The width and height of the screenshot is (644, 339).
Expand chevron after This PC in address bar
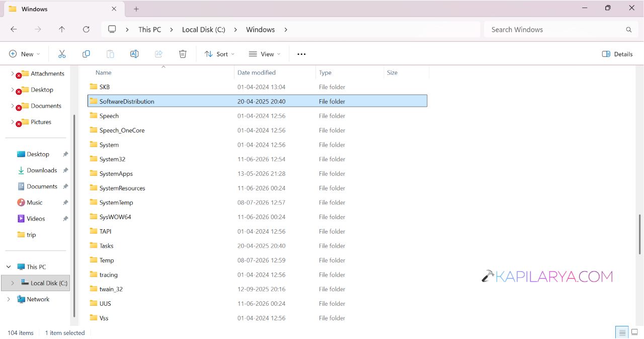click(171, 30)
